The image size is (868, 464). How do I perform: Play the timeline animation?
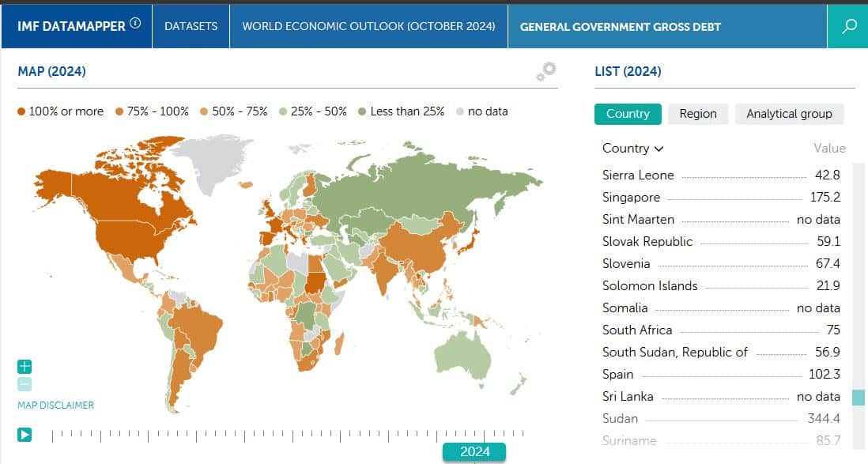click(x=25, y=434)
